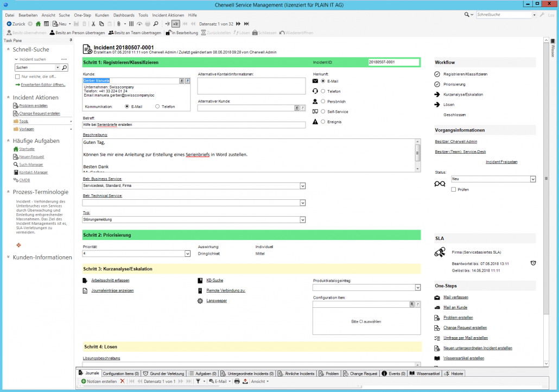Click Besitz an Team übertragen

(135, 33)
